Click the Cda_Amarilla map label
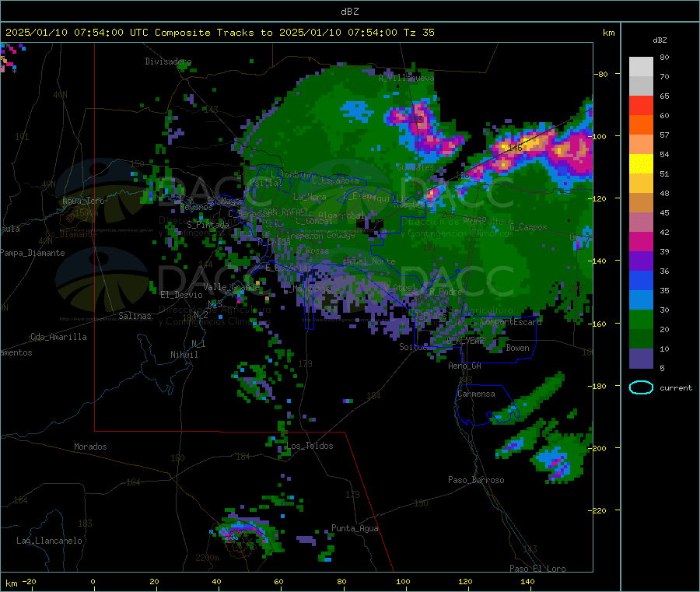The width and height of the screenshot is (700, 592). 58,337
